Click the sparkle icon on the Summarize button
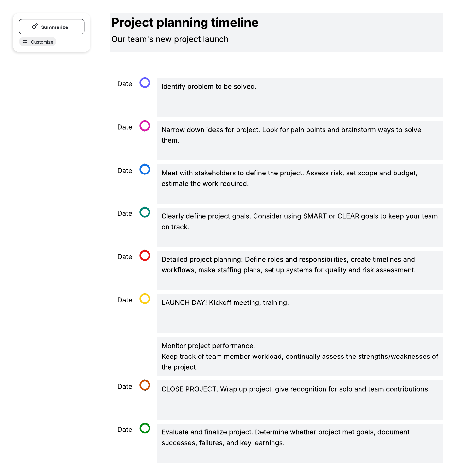The image size is (456, 476). click(35, 27)
